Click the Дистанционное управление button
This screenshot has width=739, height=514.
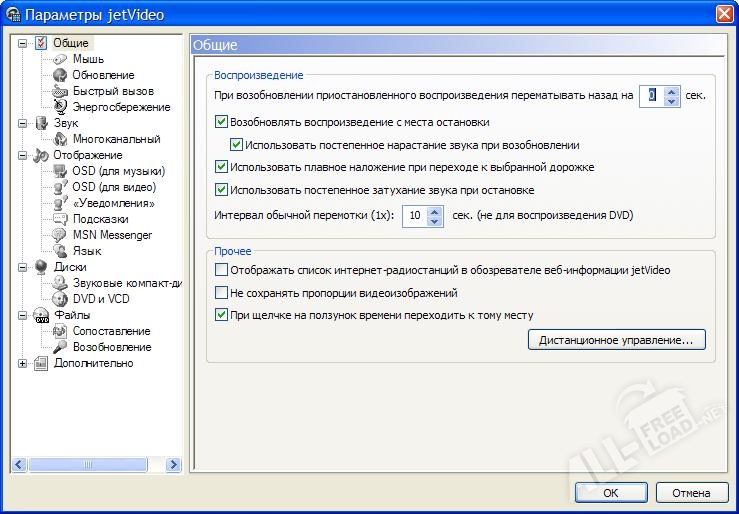[616, 341]
